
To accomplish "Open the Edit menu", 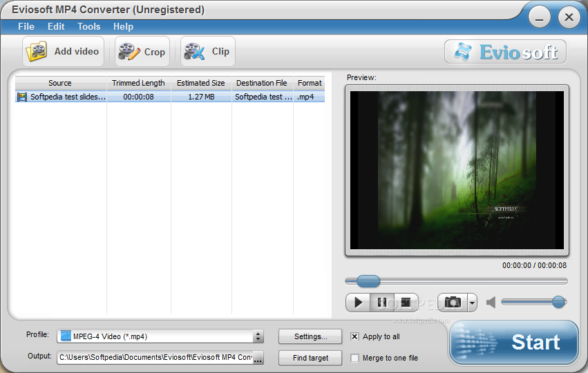I will [56, 27].
